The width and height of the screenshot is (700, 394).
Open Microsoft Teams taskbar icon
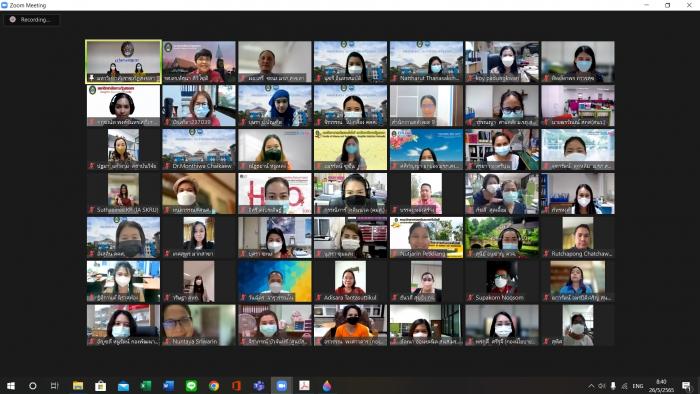pyautogui.click(x=259, y=386)
